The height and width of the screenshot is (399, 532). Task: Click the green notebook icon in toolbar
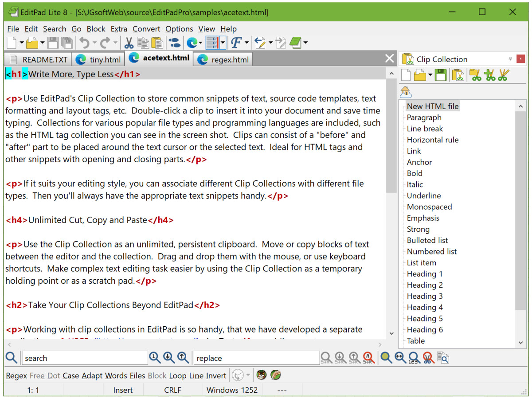click(295, 43)
